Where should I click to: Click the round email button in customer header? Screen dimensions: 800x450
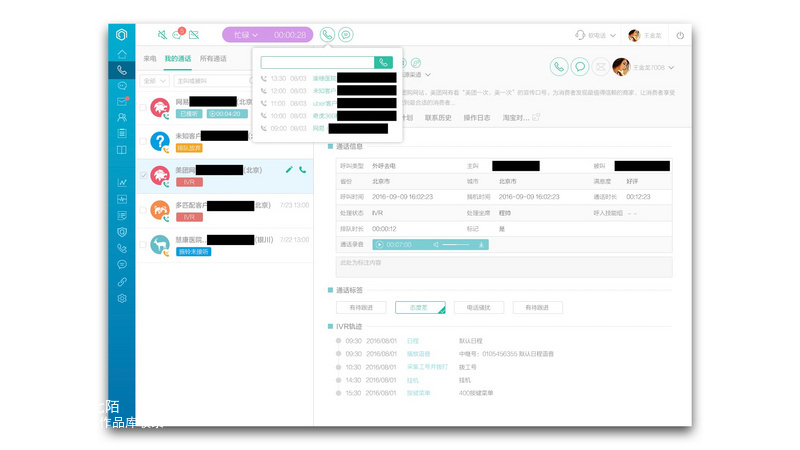pyautogui.click(x=601, y=67)
